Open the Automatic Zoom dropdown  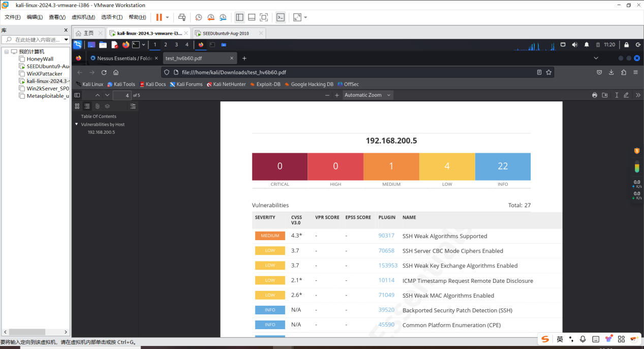tap(367, 95)
